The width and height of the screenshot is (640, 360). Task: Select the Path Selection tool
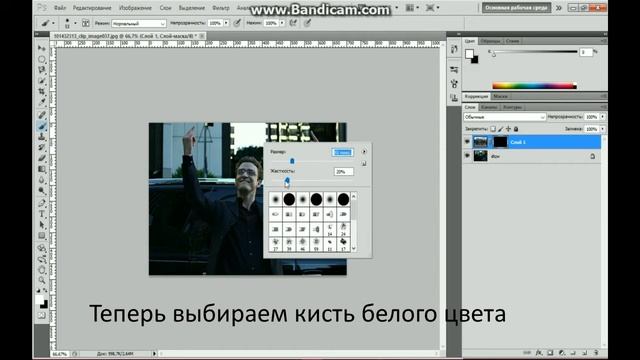point(42,225)
